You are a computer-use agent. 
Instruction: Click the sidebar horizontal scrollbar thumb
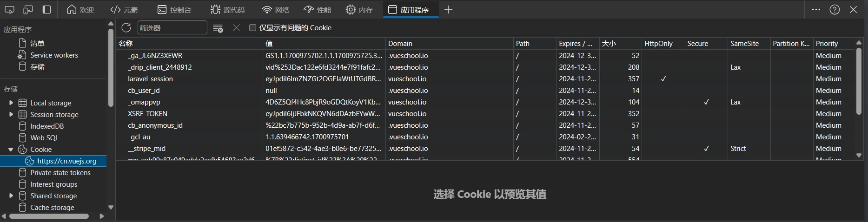click(49, 216)
